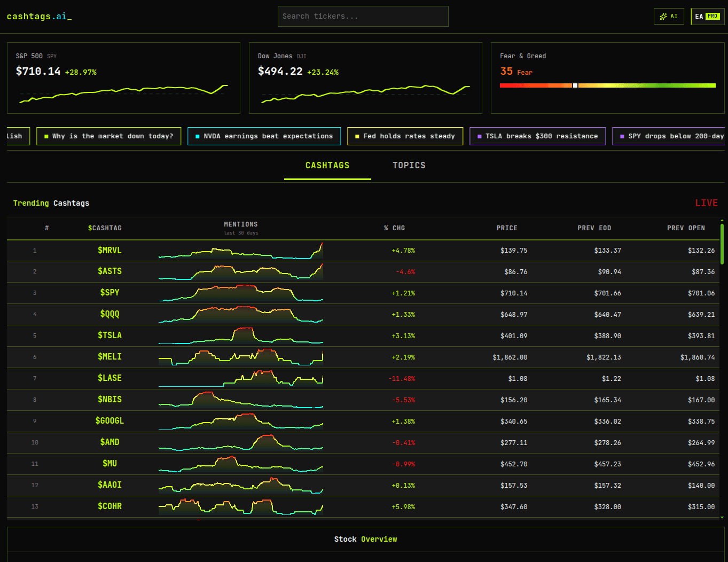
Task: Click 'TSLA breaks $300 resistance' chip
Action: tap(537, 136)
